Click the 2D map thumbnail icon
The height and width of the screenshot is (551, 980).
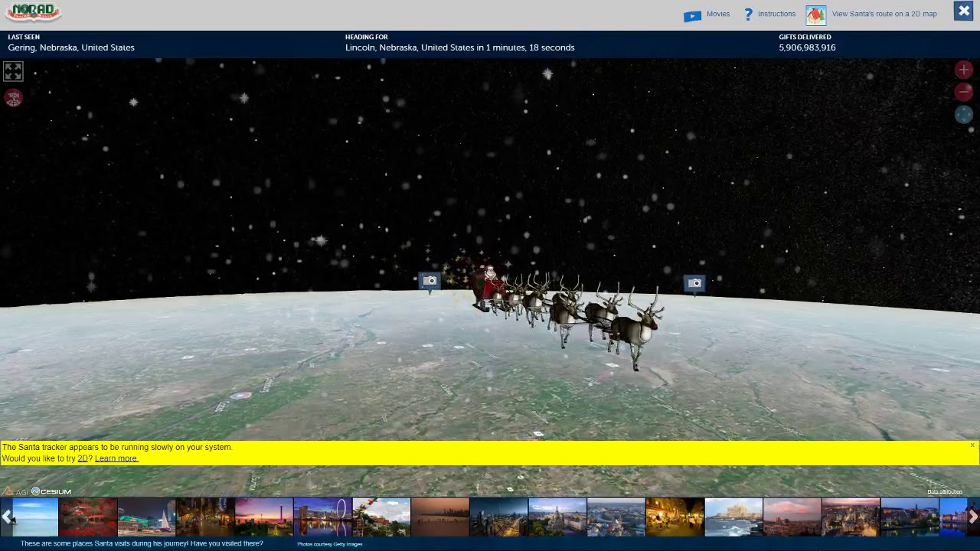(x=816, y=15)
